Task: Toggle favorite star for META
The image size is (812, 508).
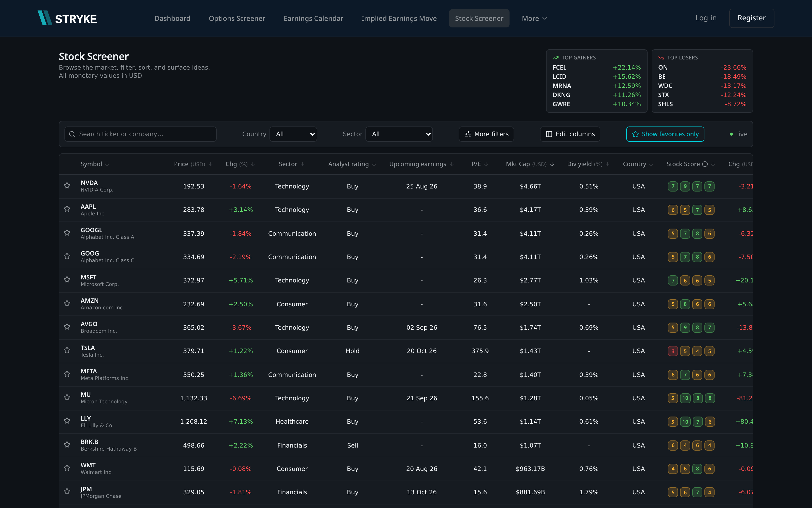Action: (67, 374)
